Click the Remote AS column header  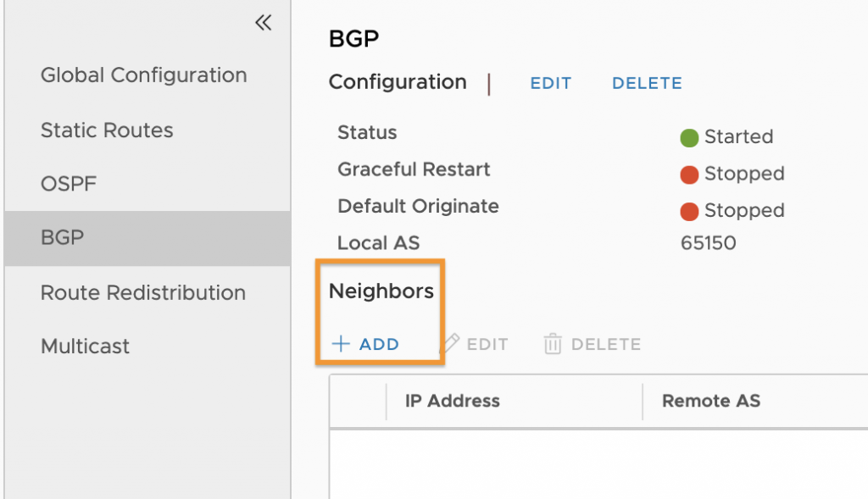point(711,401)
